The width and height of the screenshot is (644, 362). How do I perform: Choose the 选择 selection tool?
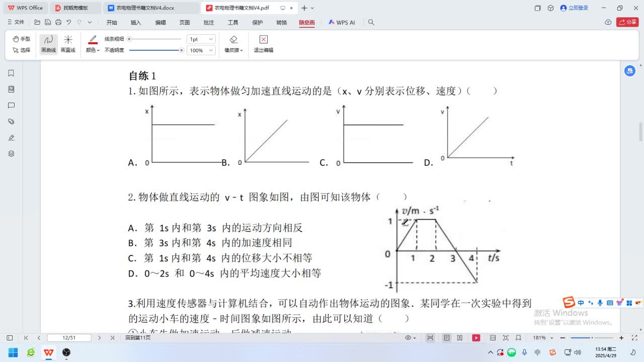point(22,50)
